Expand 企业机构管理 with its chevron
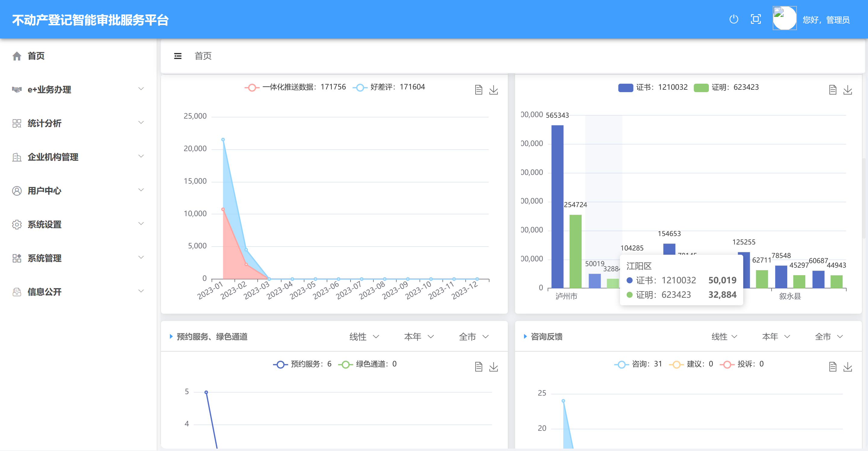The height and width of the screenshot is (451, 868). coord(141,156)
